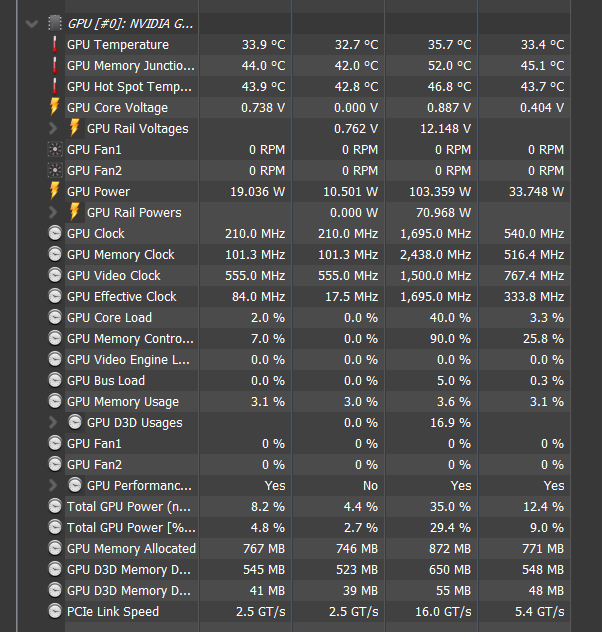This screenshot has height=632, width=602.
Task: Select the GPU Core Load label
Action: pyautogui.click(x=109, y=318)
